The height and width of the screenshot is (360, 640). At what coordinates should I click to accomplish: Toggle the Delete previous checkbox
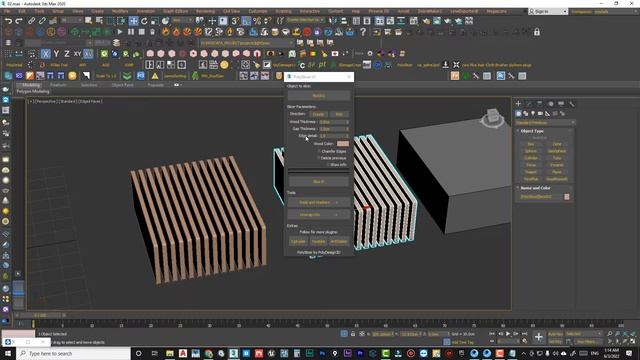tap(319, 158)
